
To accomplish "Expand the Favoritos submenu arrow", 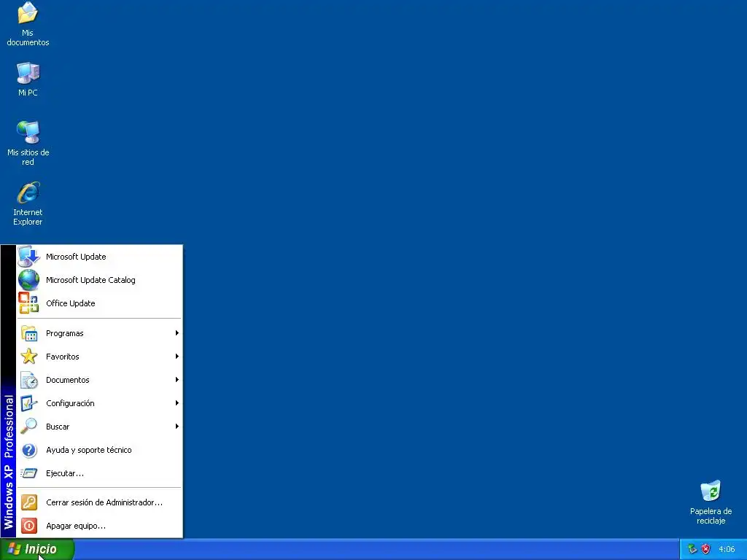I will [177, 356].
